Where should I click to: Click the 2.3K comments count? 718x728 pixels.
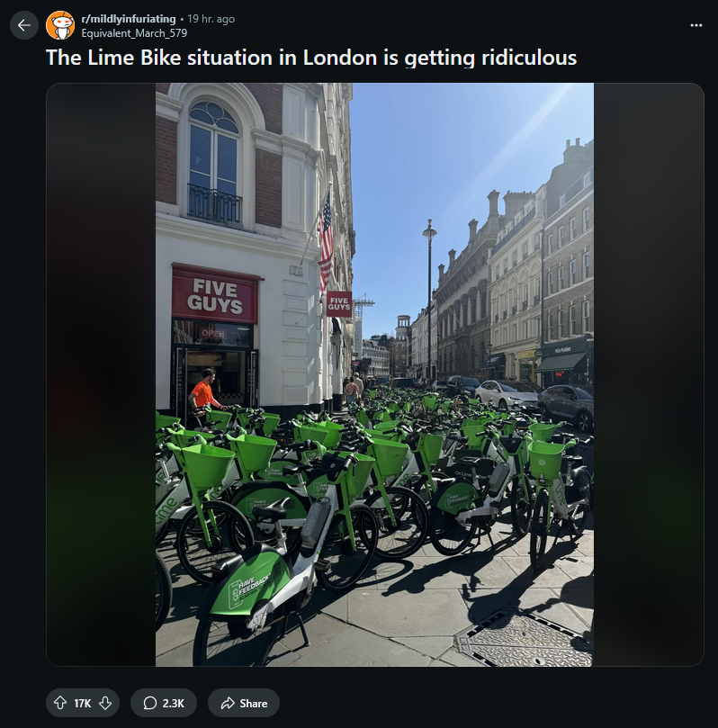[x=173, y=704]
